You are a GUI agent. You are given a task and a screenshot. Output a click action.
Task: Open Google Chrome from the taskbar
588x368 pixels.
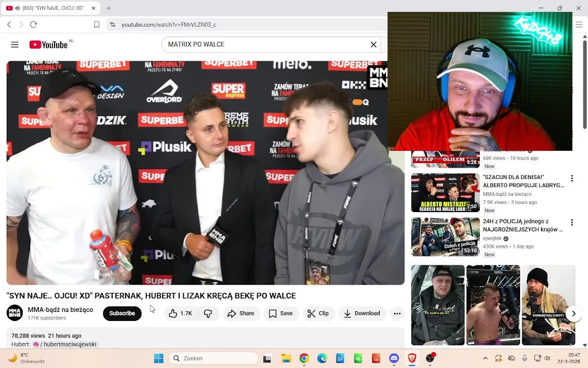[304, 358]
